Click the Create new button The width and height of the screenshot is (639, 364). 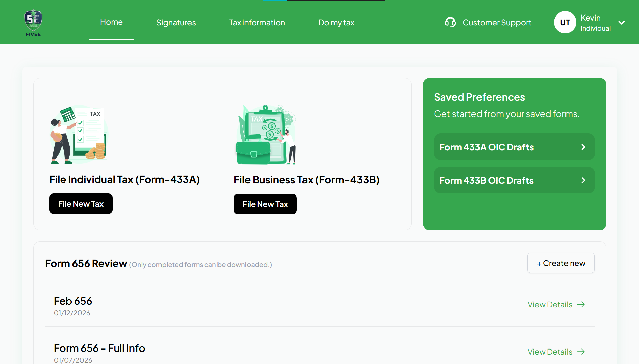coord(561,263)
